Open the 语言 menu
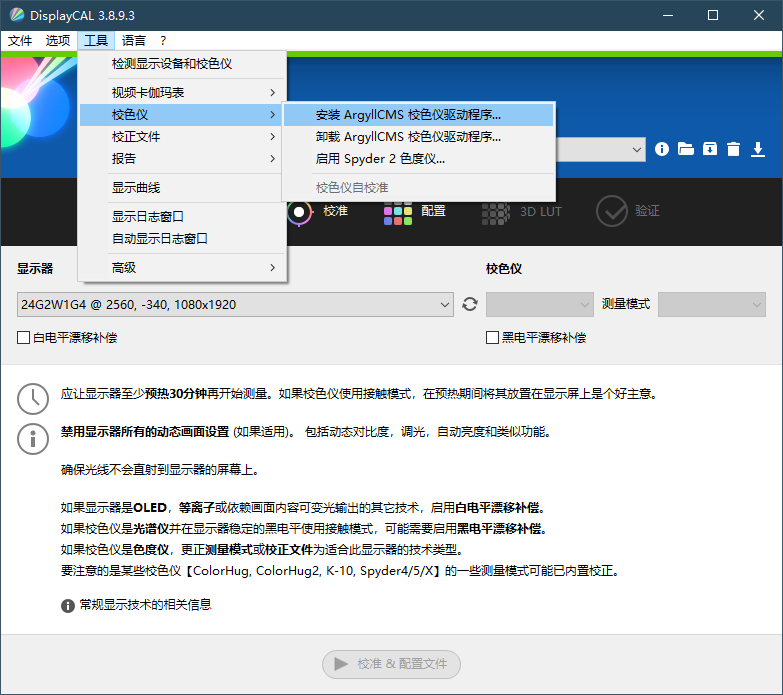 click(134, 40)
